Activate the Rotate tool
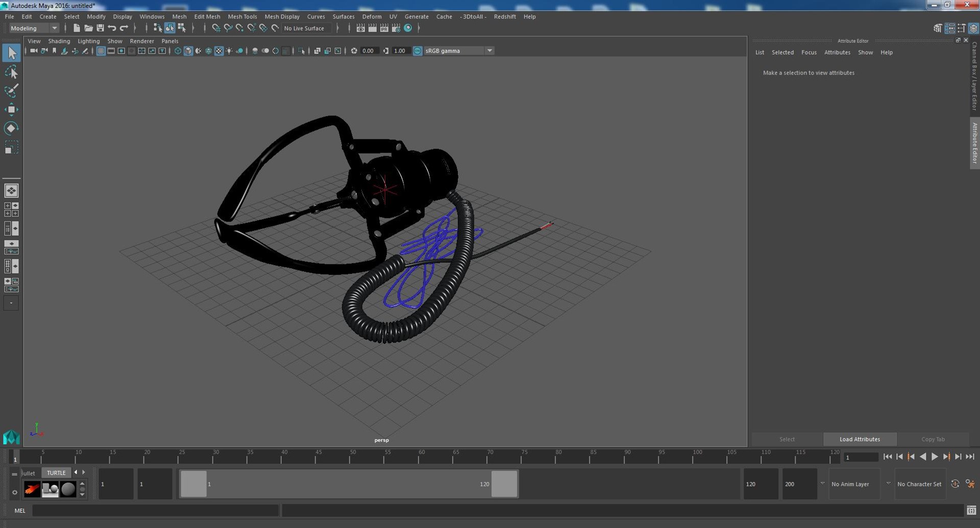 tap(11, 128)
